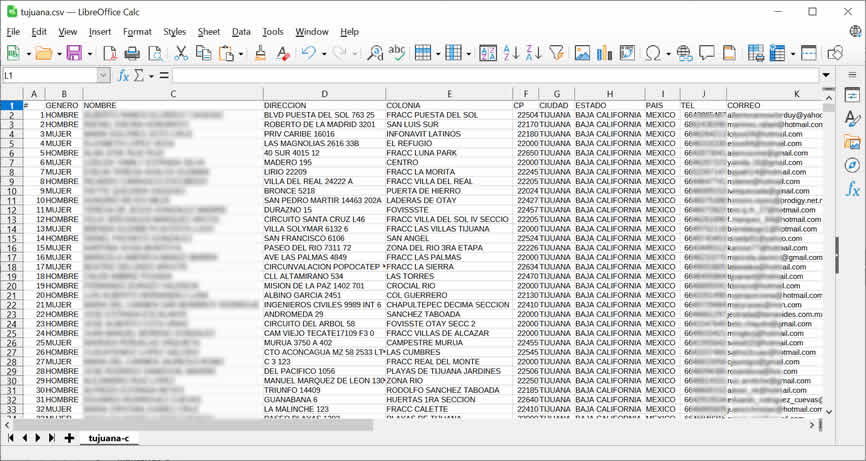This screenshot has height=461, width=866.
Task: Expand the Undo history dropdown arrow
Action: (324, 54)
